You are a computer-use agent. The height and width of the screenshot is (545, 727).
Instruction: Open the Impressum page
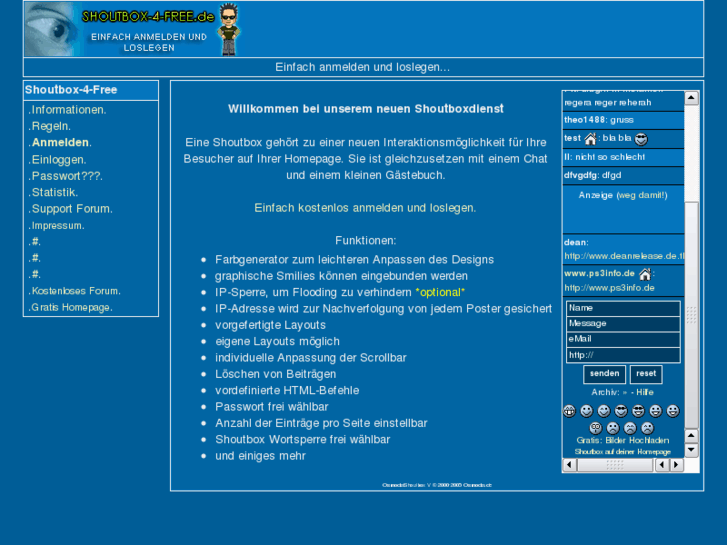(x=56, y=226)
